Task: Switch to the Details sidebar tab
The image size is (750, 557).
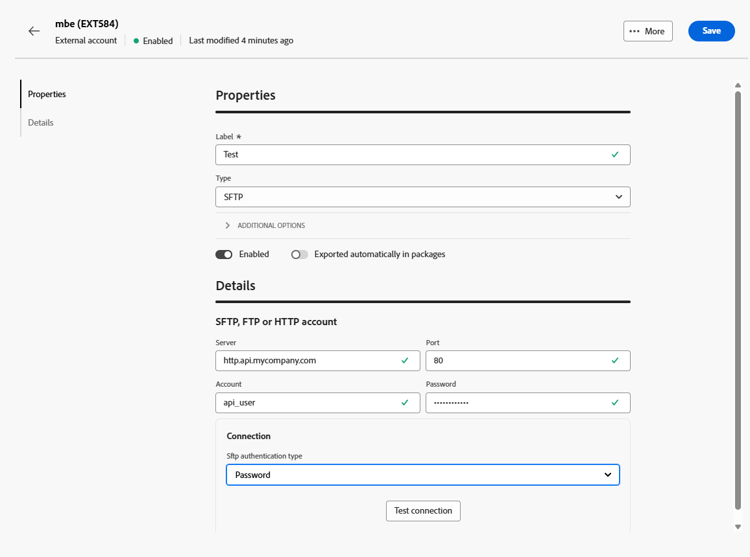Action: [x=41, y=122]
